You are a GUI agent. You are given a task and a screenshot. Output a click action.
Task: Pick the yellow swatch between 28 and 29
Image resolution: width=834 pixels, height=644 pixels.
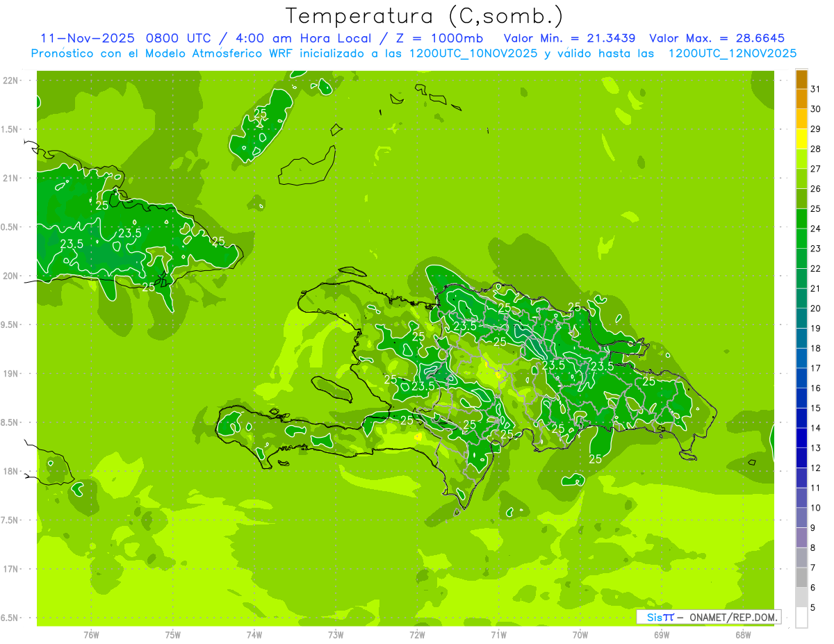point(801,139)
